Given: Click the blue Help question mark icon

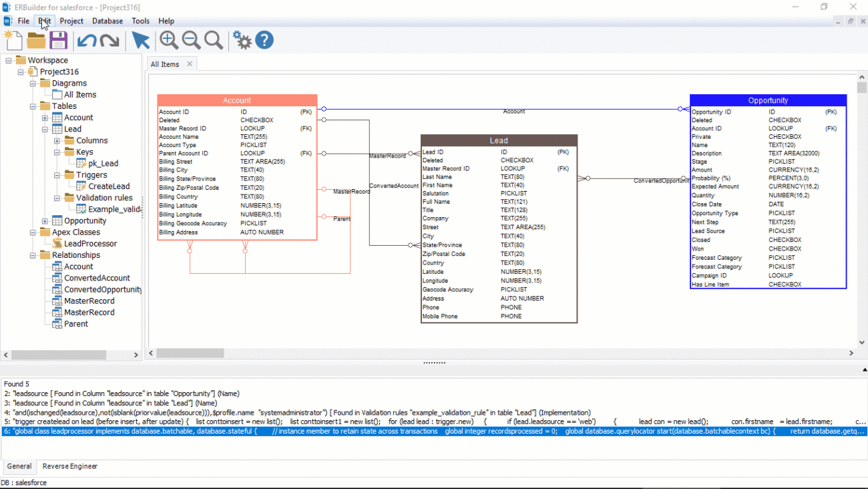Looking at the screenshot, I should [x=264, y=40].
